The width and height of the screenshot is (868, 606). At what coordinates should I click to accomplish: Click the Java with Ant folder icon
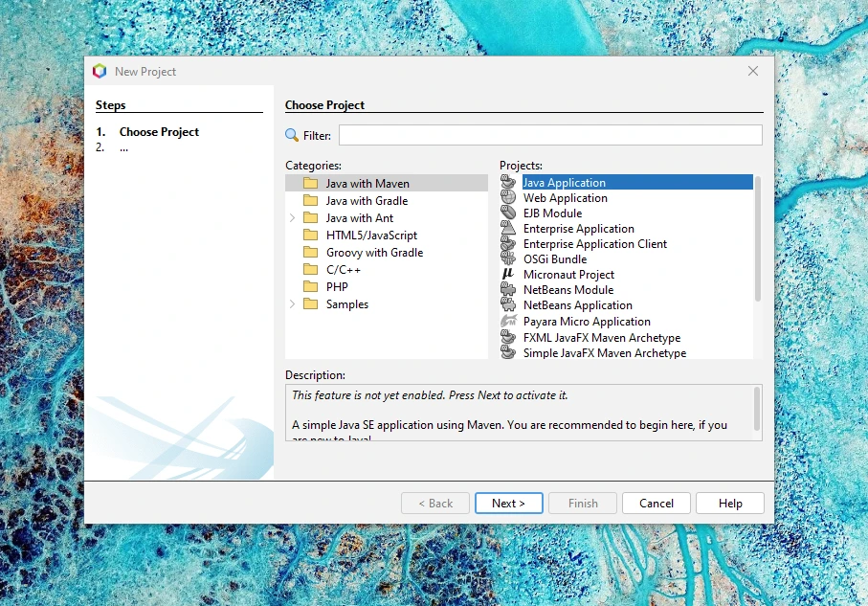311,217
